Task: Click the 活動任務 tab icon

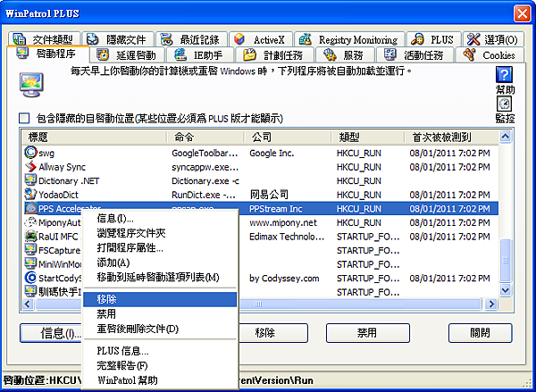Action: (x=390, y=54)
